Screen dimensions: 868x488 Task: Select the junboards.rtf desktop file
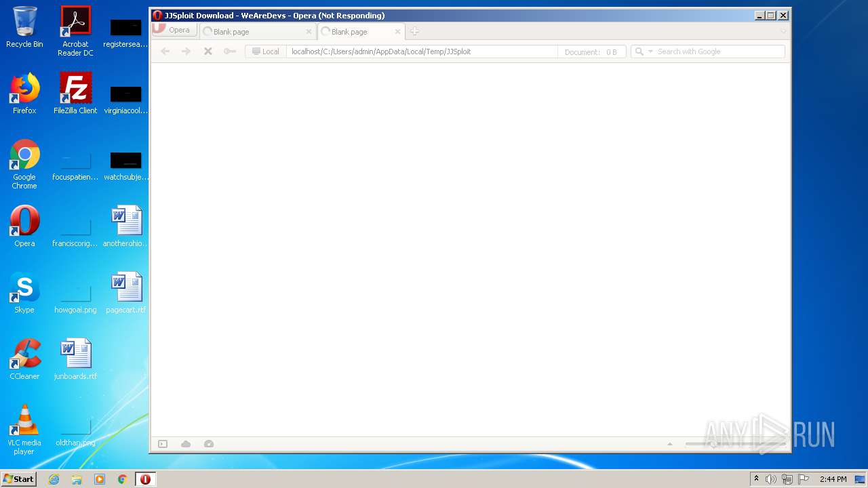[x=75, y=359]
